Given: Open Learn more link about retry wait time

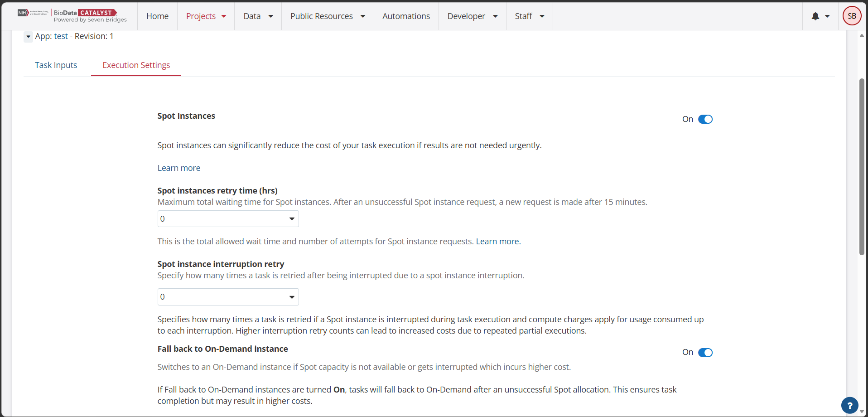Looking at the screenshot, I should click(x=498, y=242).
